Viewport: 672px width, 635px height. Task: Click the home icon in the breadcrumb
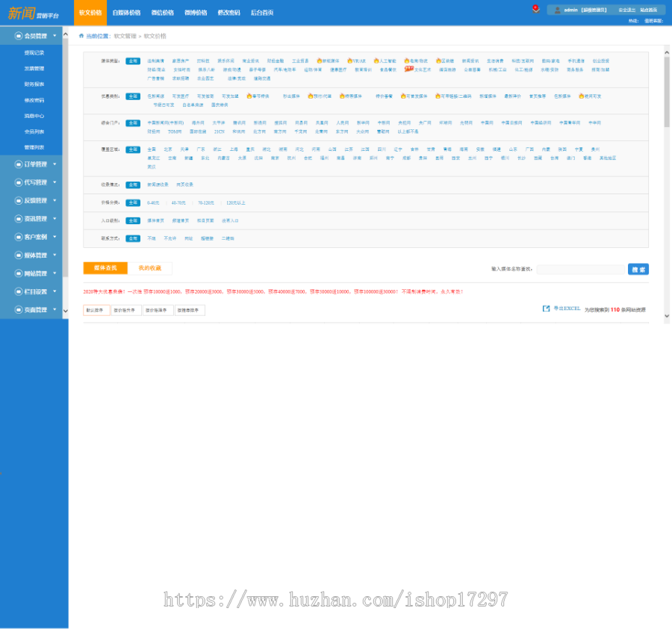(81, 36)
